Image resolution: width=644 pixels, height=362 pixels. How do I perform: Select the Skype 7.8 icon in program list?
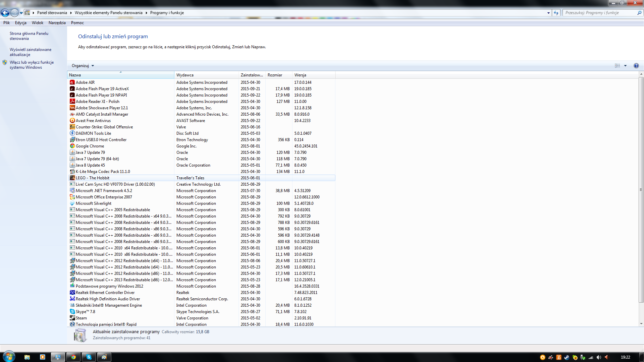[x=72, y=312]
